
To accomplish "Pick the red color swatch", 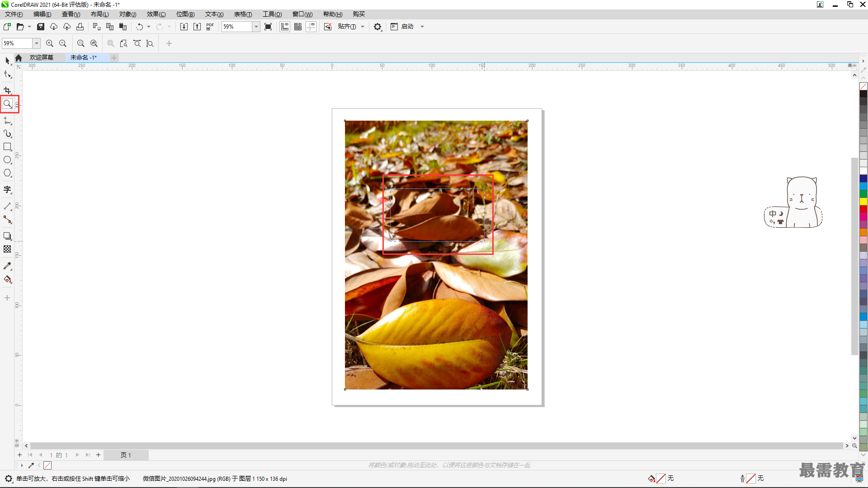I will 863,209.
